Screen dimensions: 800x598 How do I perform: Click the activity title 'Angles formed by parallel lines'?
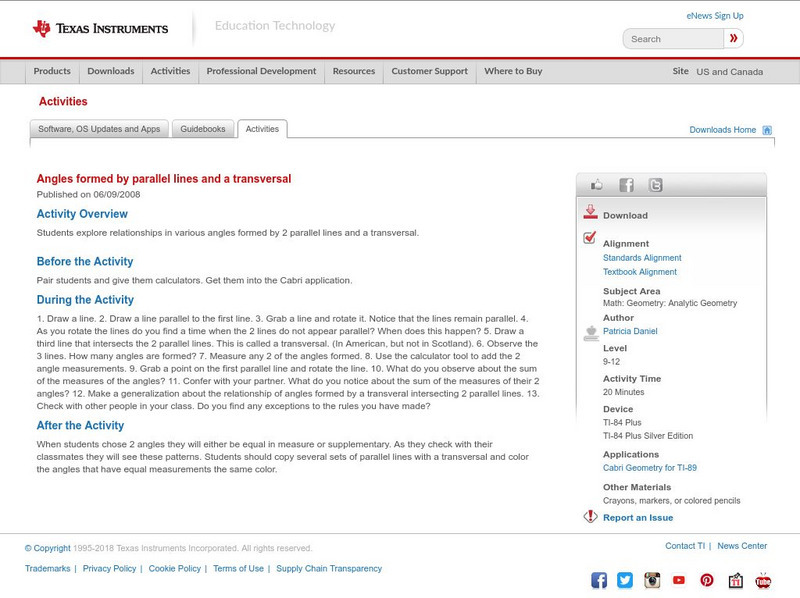point(164,179)
